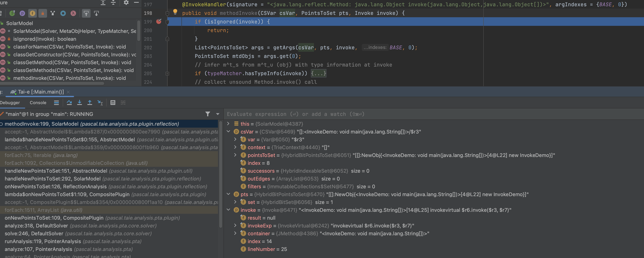644x258 pixels.
Task: Click the breakpoint marker on line 199
Action: (x=159, y=22)
